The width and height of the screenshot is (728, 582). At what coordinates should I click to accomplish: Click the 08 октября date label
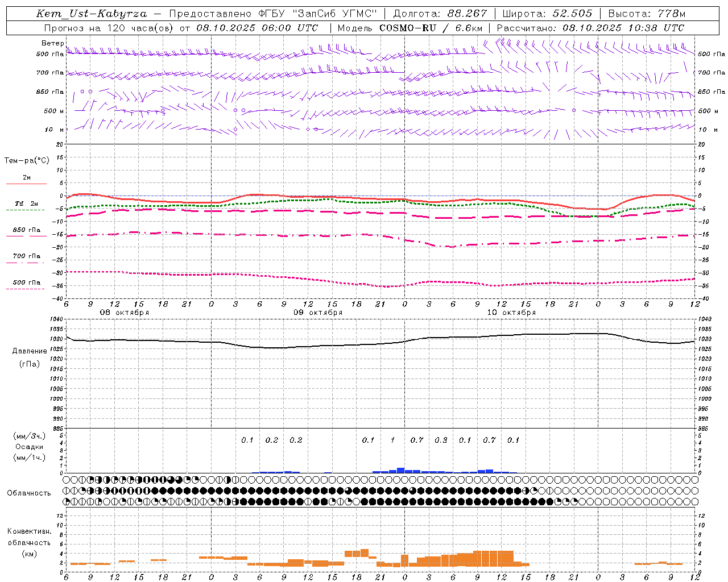pyautogui.click(x=125, y=313)
